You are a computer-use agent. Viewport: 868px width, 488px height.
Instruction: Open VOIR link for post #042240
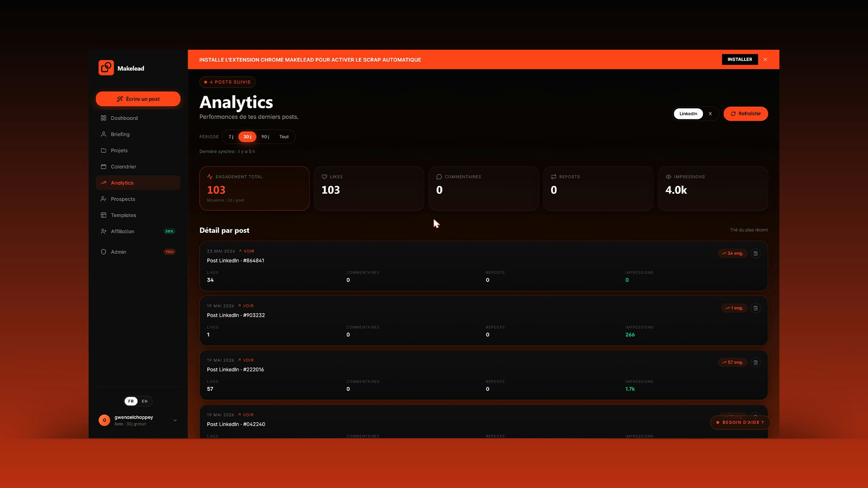pyautogui.click(x=245, y=415)
